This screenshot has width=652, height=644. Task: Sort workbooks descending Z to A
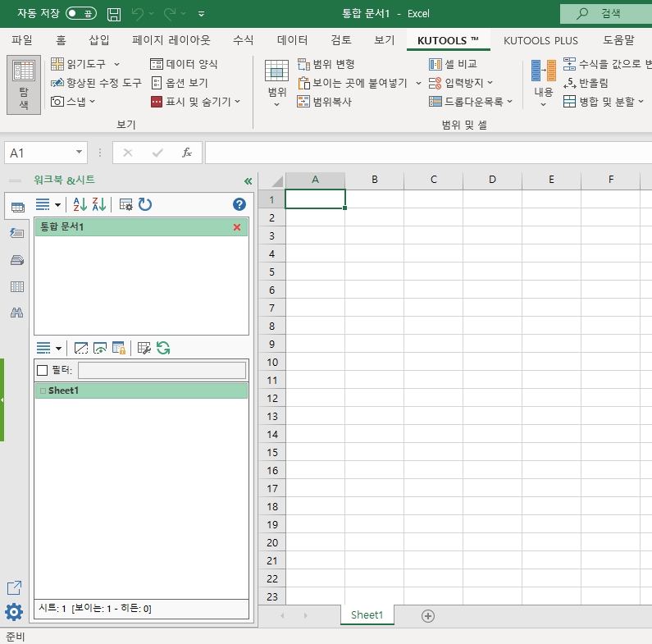coord(99,204)
